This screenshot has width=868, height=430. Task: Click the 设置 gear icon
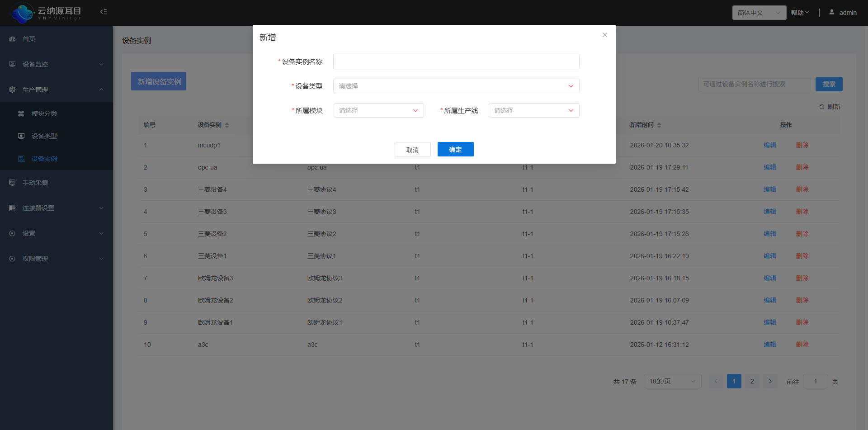coord(12,233)
